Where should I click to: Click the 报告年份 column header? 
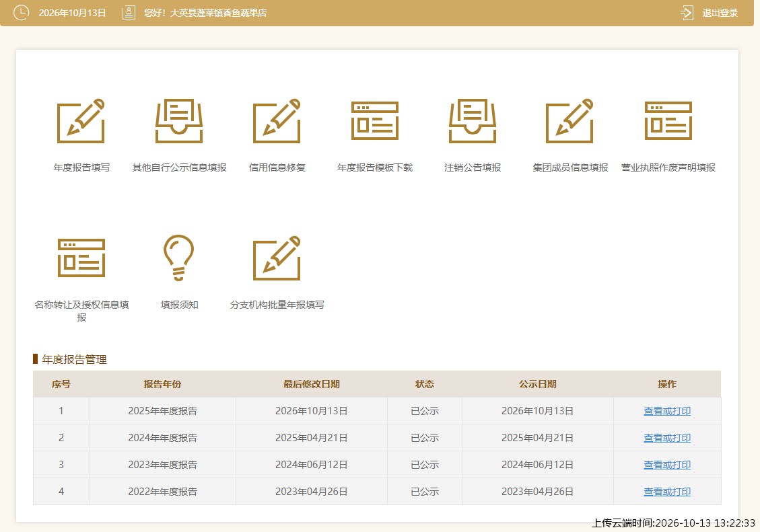click(x=162, y=384)
